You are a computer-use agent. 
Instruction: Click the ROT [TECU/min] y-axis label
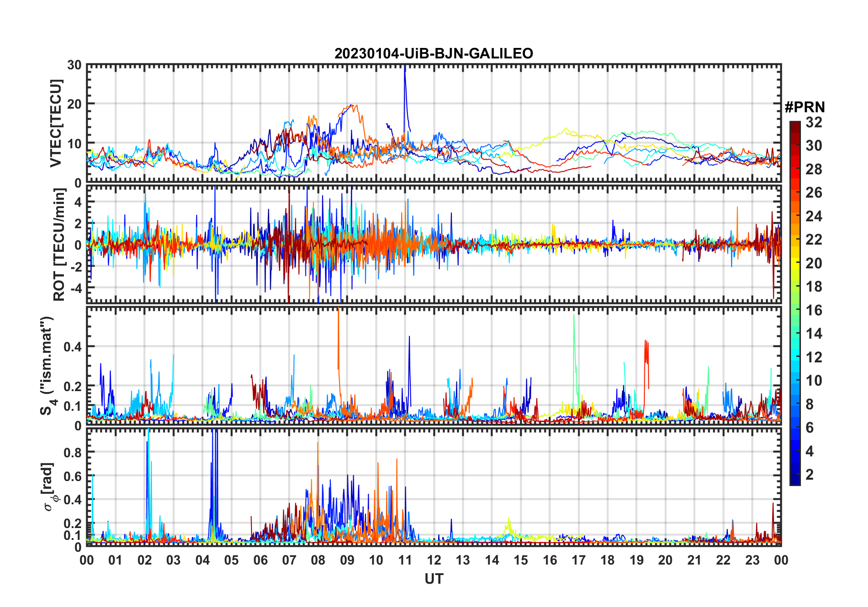(x=59, y=245)
